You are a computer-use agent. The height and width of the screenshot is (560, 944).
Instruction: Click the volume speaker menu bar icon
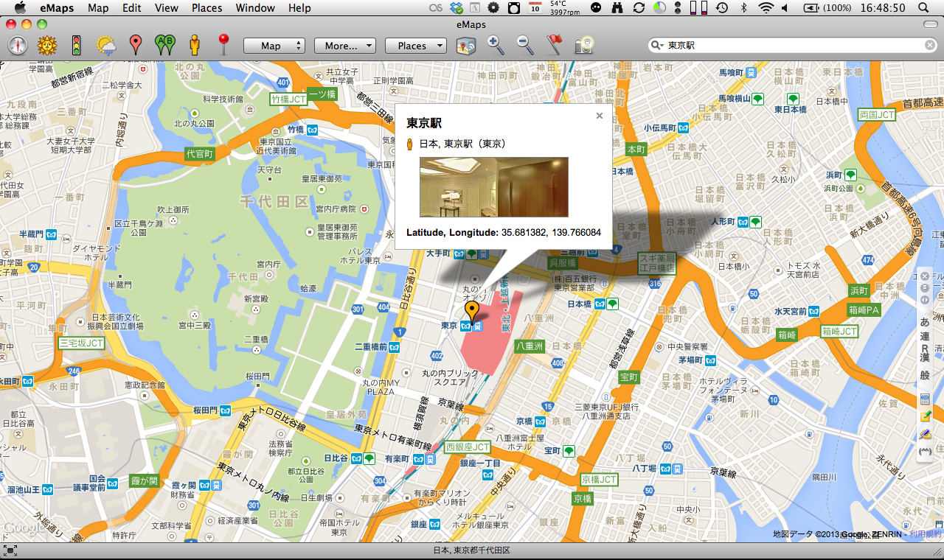pyautogui.click(x=784, y=8)
